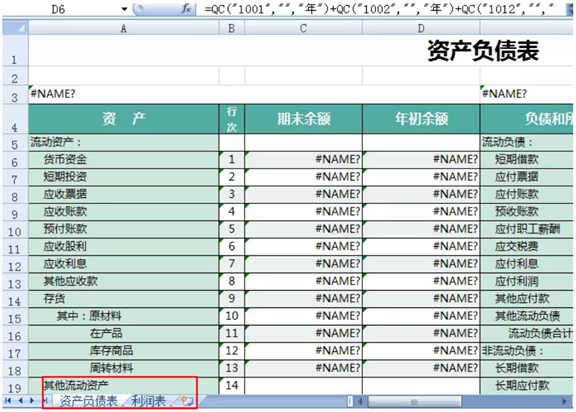Click the Name Box showing D6

coord(59,9)
